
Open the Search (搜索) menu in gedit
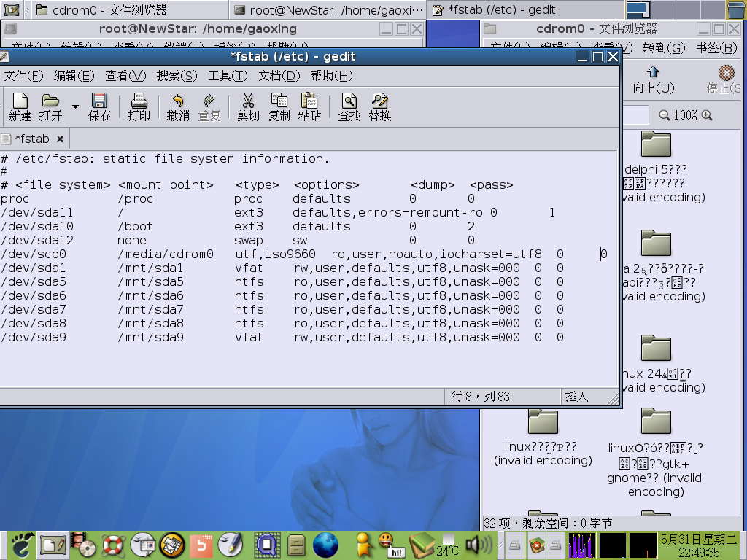tap(177, 76)
